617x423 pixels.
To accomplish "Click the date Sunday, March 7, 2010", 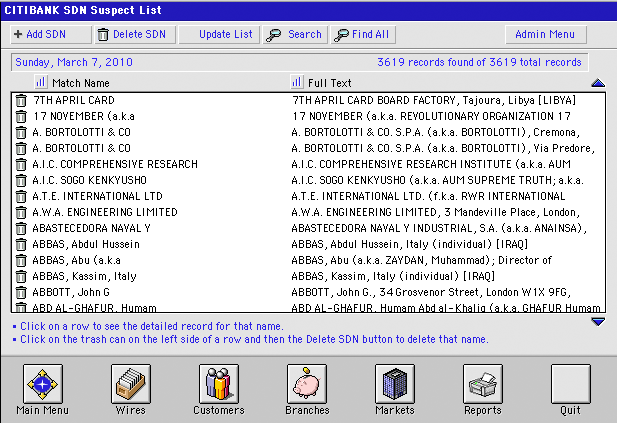I will click(74, 62).
